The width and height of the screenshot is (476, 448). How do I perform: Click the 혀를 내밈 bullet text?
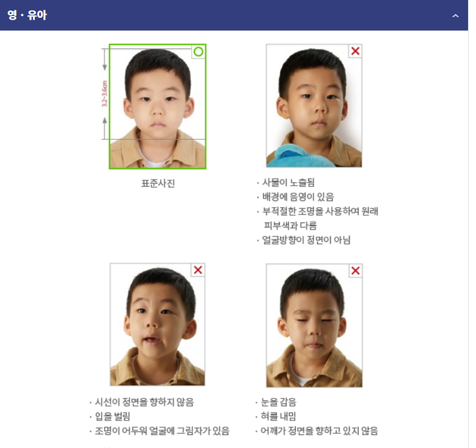(x=278, y=416)
